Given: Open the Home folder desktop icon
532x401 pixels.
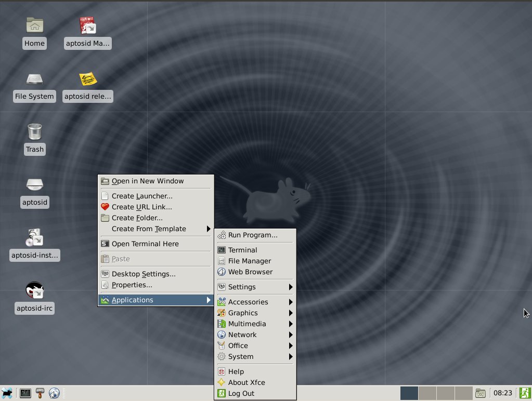Looking at the screenshot, I should click(x=35, y=25).
